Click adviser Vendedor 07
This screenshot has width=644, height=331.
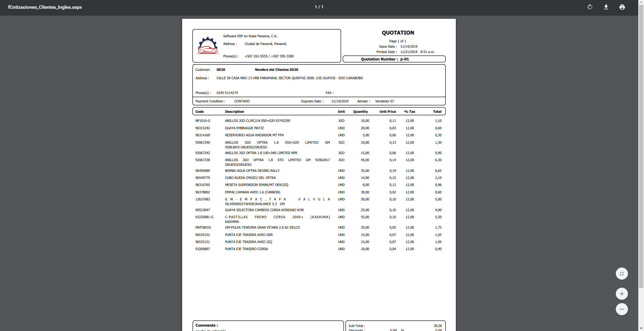384,101
